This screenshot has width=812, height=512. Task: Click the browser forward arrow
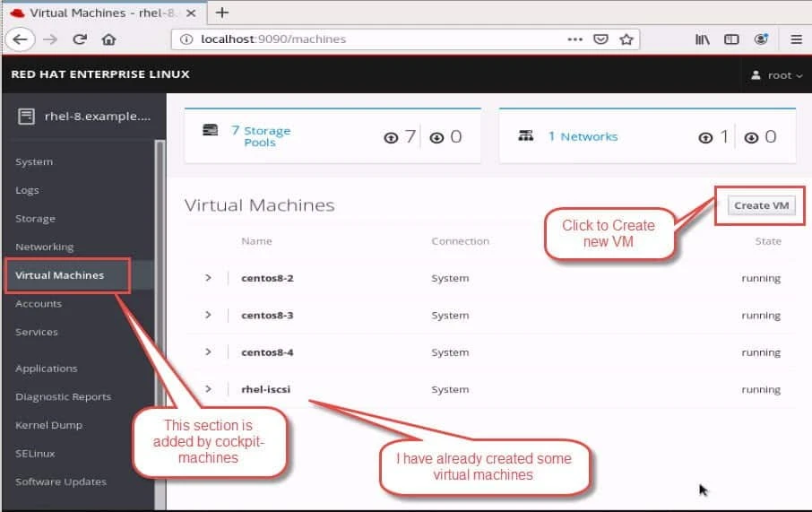(50, 39)
